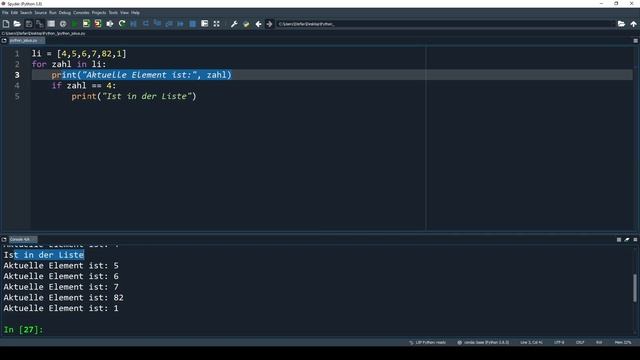
Task: Run current cell toolbar icon
Action: (x=86, y=24)
